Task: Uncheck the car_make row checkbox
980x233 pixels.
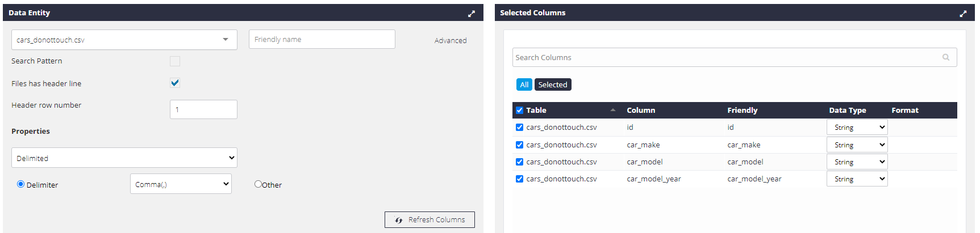Action: tap(519, 145)
